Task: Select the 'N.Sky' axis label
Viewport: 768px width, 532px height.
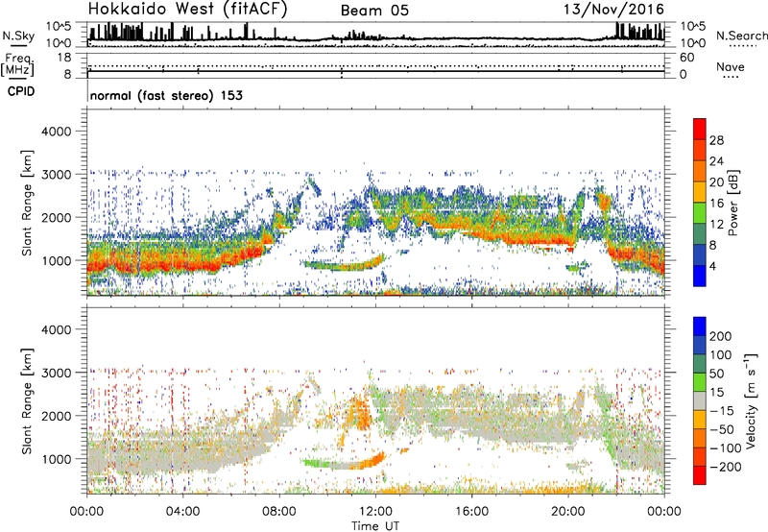Action: click(18, 36)
